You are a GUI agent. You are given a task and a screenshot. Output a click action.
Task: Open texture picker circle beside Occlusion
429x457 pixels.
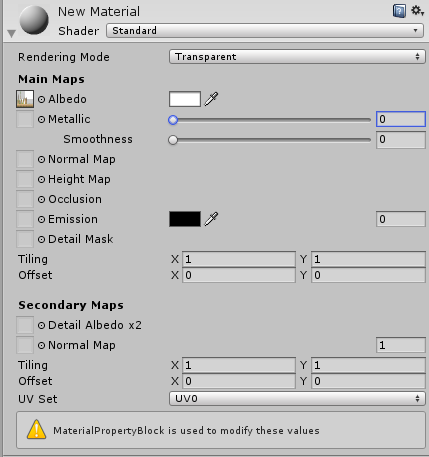(41, 199)
